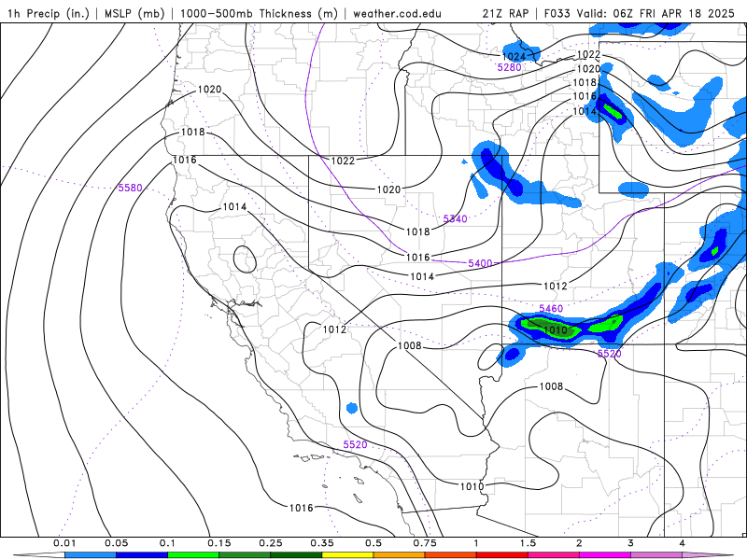
Task: Click the purple 5340 thickness label
Action: tap(455, 219)
